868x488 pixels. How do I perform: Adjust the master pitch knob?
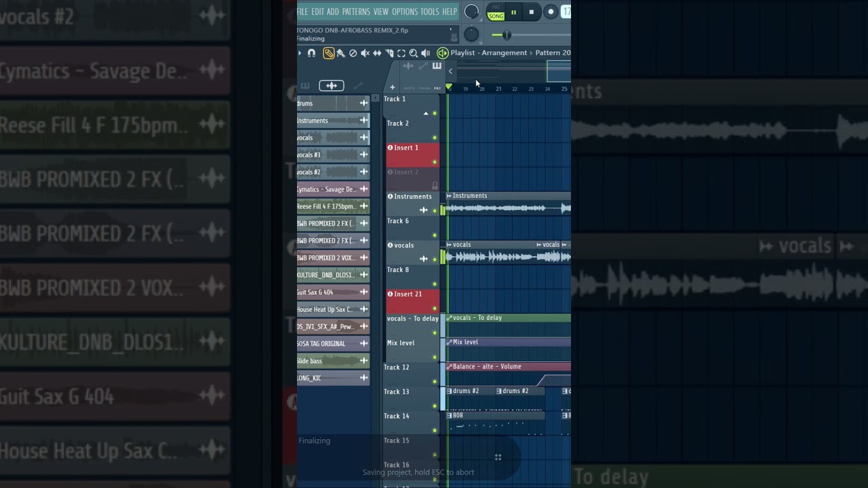[471, 35]
